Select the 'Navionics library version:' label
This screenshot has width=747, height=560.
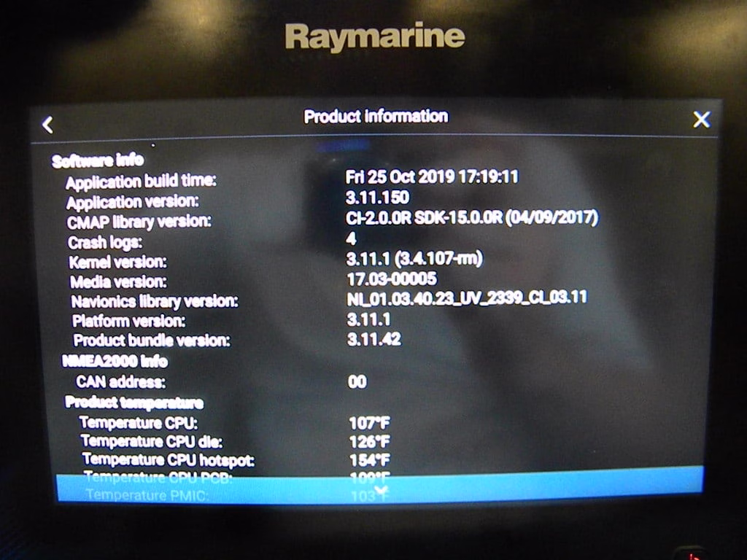tap(155, 301)
